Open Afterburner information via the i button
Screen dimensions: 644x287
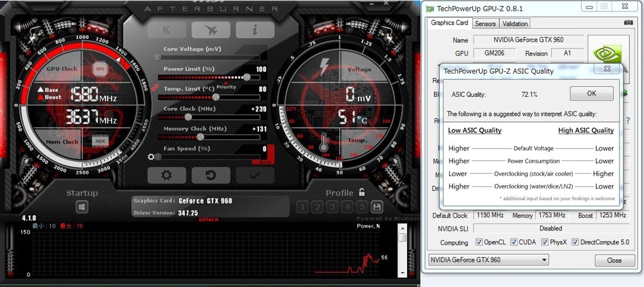point(255,30)
